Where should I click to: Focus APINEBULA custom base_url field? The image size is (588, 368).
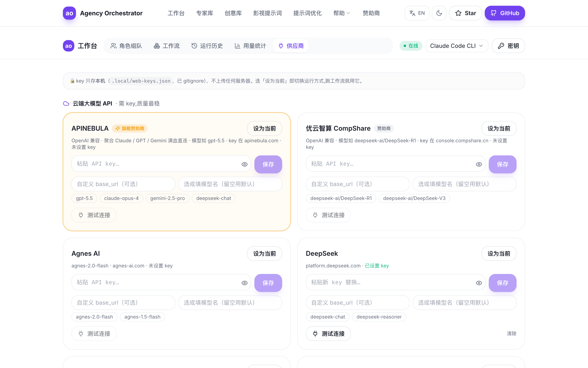(123, 184)
